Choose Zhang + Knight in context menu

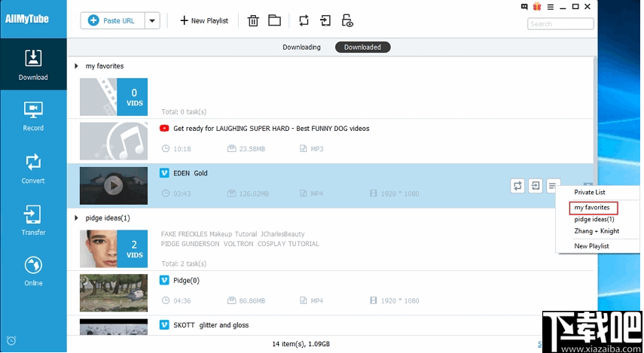[597, 231]
